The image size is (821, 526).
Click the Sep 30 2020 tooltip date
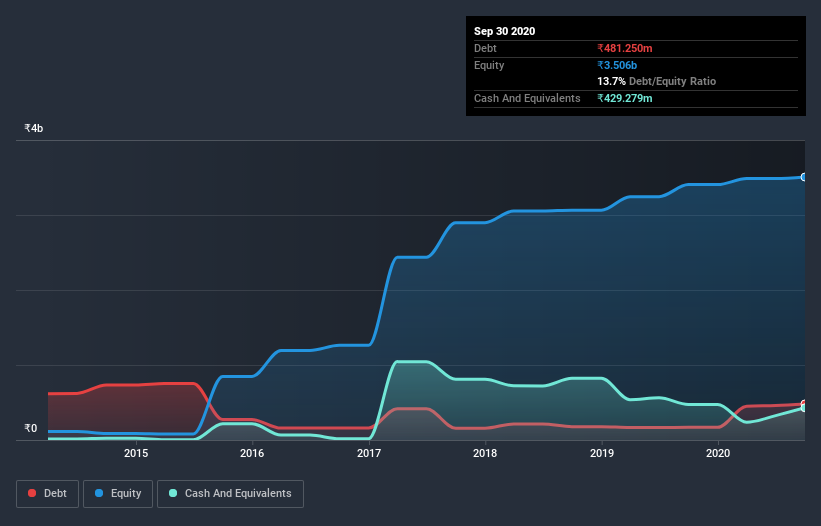click(504, 31)
